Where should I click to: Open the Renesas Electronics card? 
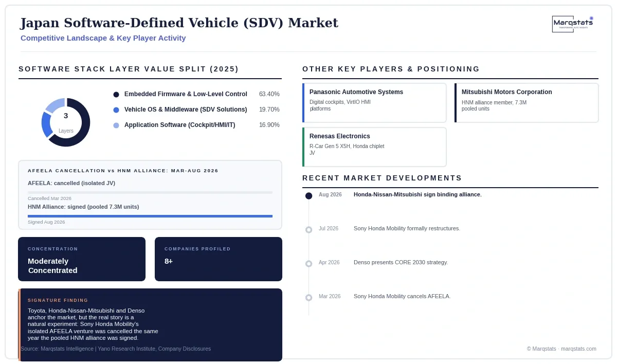(x=374, y=147)
